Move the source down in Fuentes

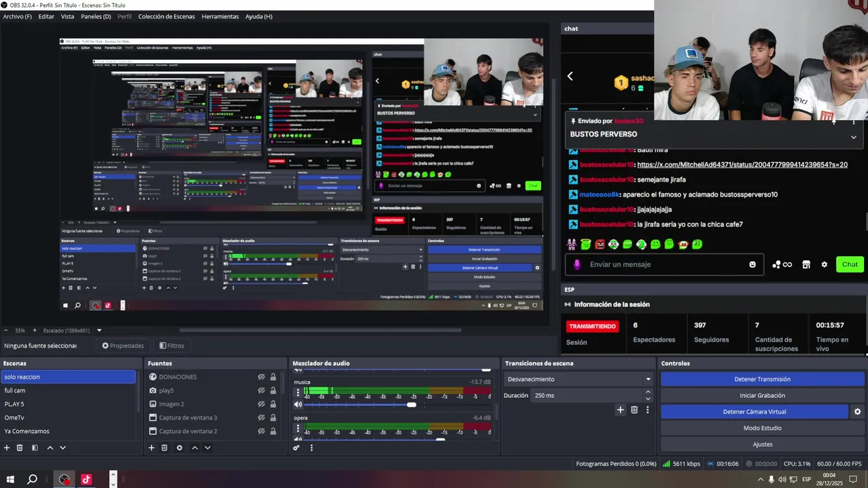click(x=208, y=448)
